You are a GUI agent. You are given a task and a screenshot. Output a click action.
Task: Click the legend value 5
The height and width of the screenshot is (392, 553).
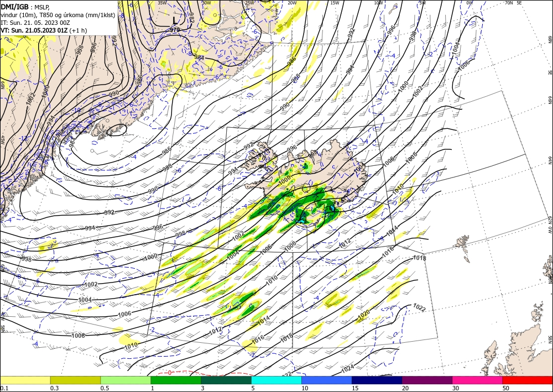tap(253, 388)
